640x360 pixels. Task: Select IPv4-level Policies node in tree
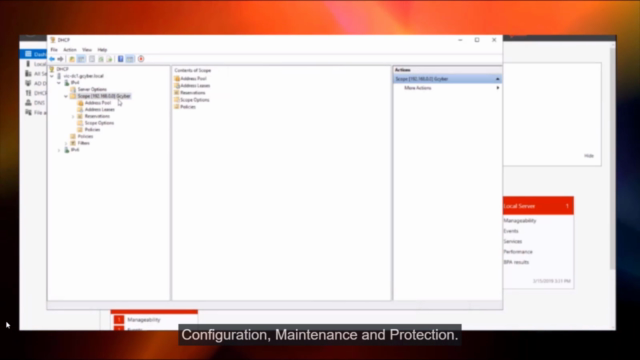(x=85, y=136)
